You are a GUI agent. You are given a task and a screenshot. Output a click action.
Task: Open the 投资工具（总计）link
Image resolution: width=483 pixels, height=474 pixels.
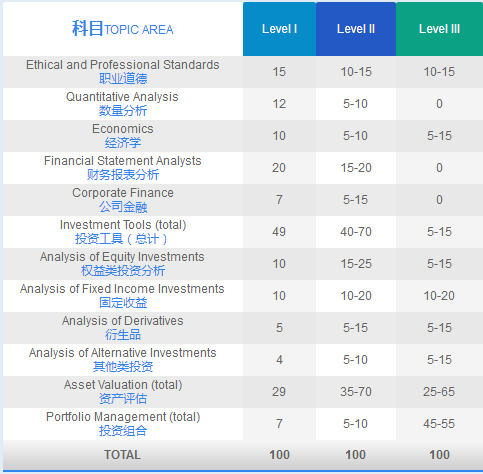pos(121,239)
